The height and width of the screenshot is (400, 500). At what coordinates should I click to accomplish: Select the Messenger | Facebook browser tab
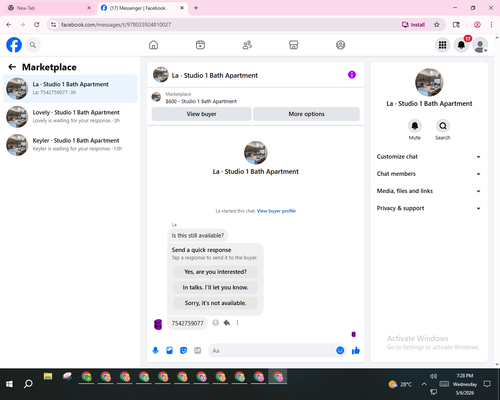click(x=143, y=8)
